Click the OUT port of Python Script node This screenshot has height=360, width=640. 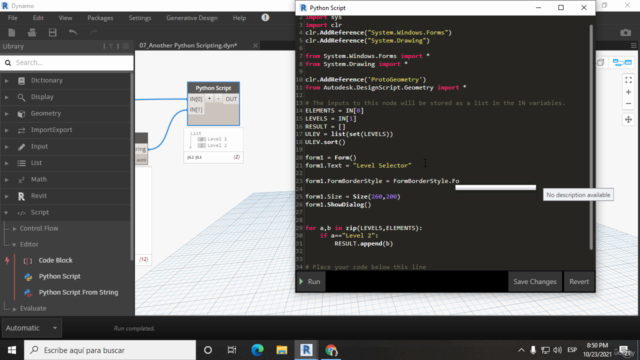pos(231,99)
